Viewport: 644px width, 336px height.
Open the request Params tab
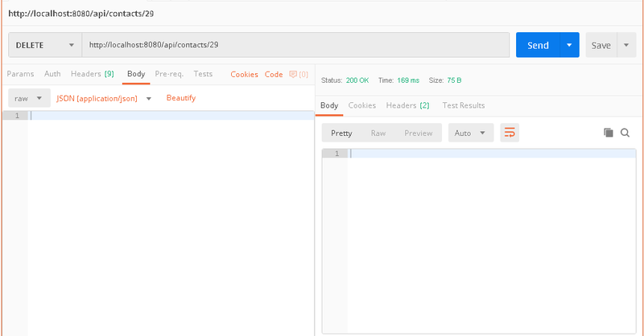(x=20, y=74)
